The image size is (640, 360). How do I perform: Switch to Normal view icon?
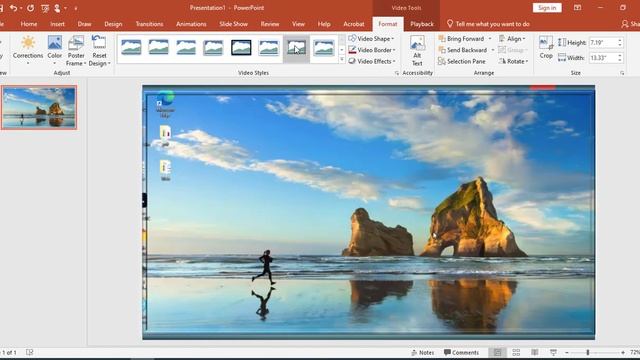click(x=497, y=353)
